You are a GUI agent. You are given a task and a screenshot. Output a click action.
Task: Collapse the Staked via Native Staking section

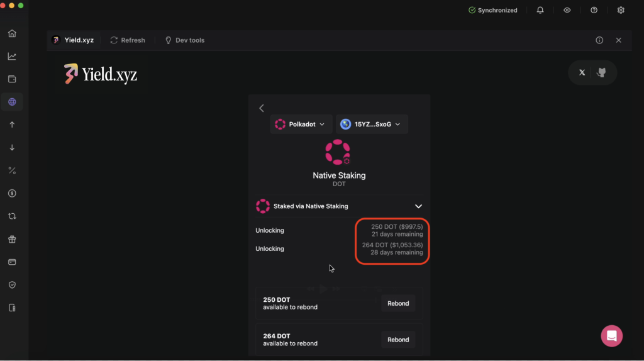[418, 206]
